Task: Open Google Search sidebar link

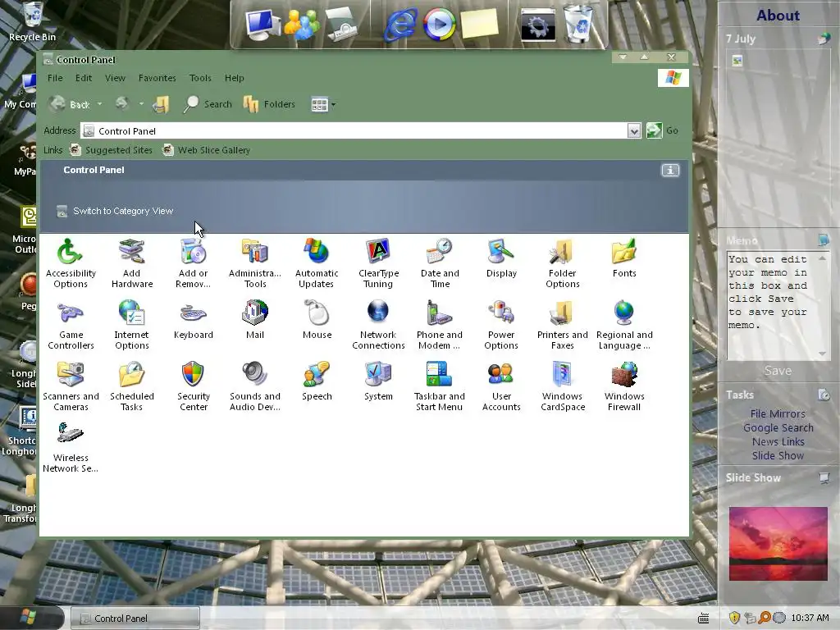Action: tap(778, 427)
